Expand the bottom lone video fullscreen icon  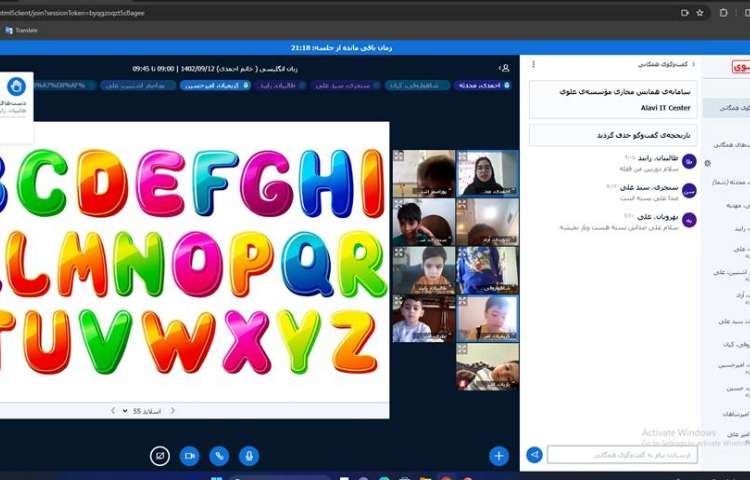(x=462, y=349)
